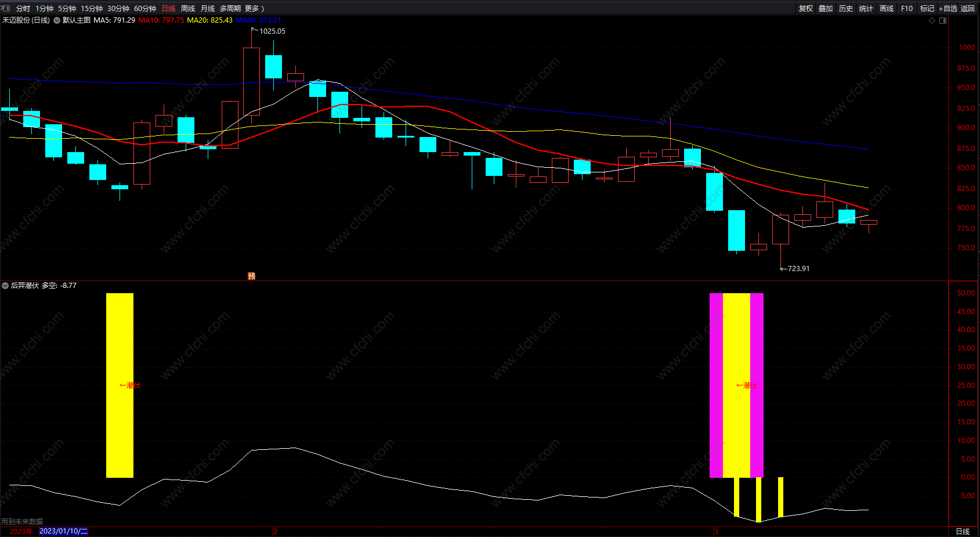Click the 日线 period label at bottom-right
980x537 pixels.
point(963,531)
